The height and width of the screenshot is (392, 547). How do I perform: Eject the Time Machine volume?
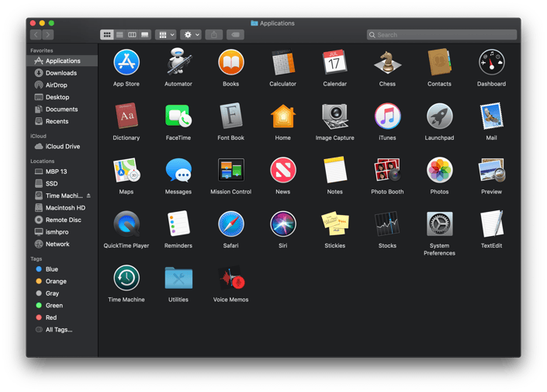click(88, 196)
